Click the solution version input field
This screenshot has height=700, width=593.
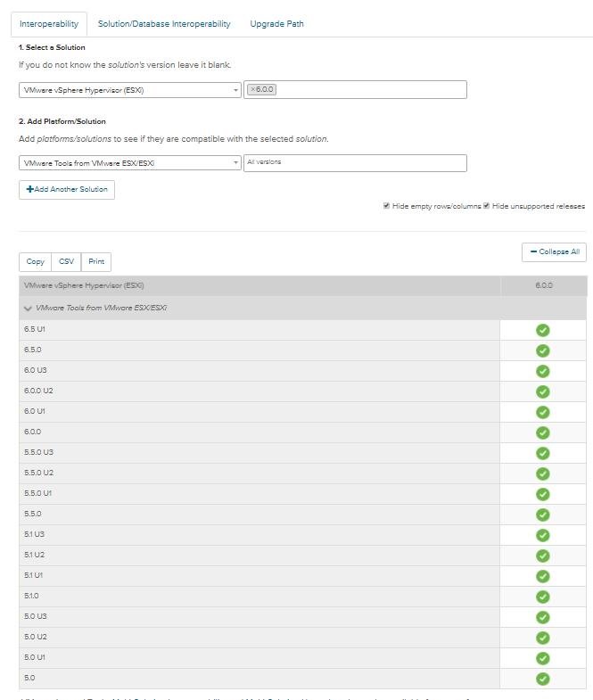point(355,90)
